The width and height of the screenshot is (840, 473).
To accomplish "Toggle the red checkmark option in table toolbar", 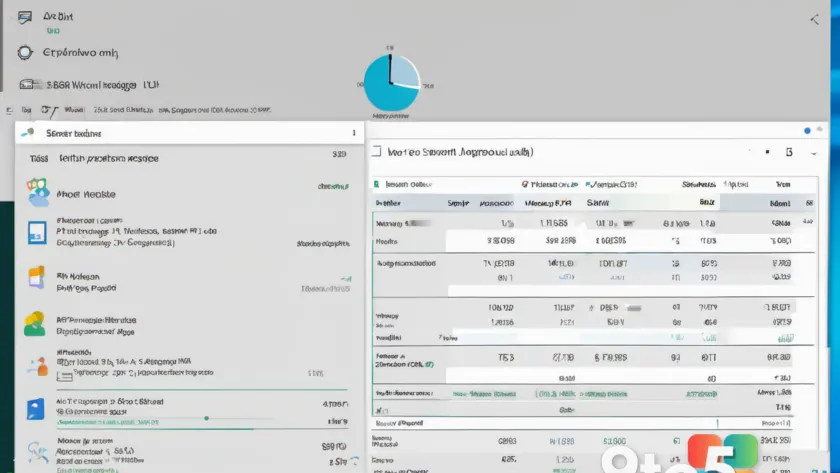I will (x=525, y=184).
